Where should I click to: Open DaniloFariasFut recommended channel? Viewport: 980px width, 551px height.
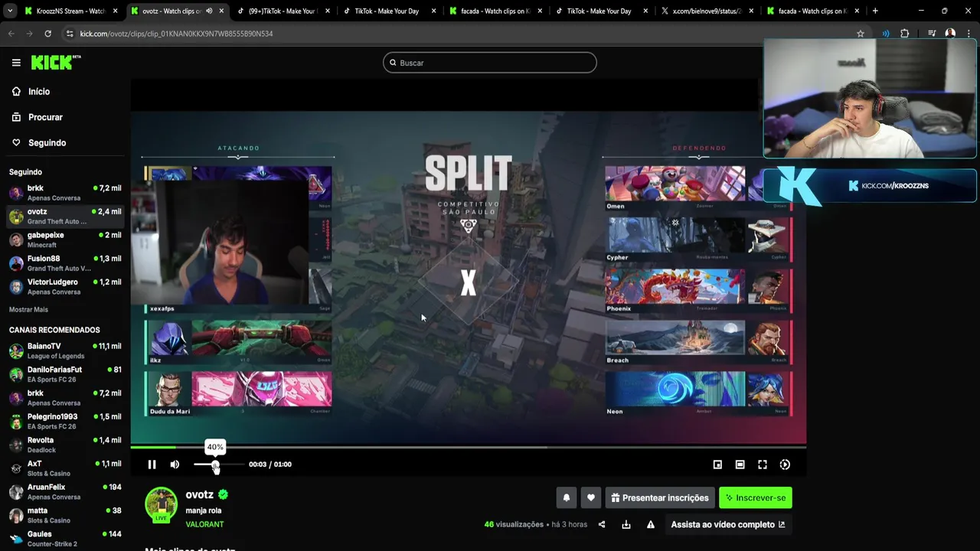coord(64,374)
